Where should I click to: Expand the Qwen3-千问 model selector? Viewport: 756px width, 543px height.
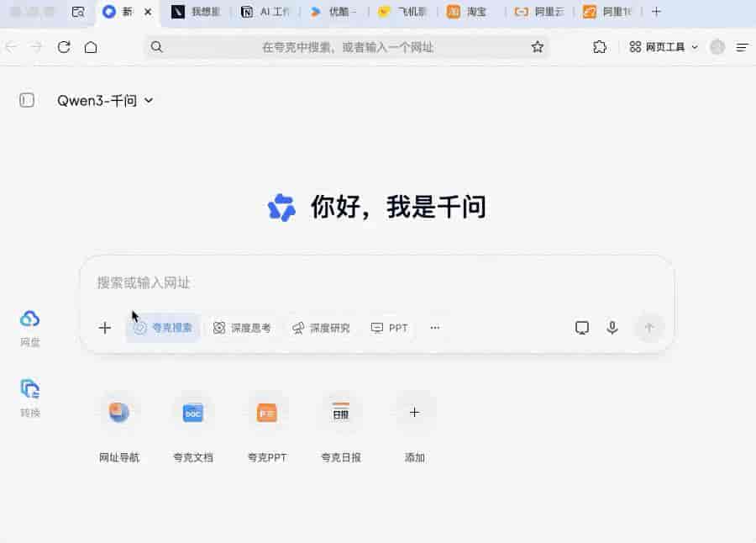[105, 100]
